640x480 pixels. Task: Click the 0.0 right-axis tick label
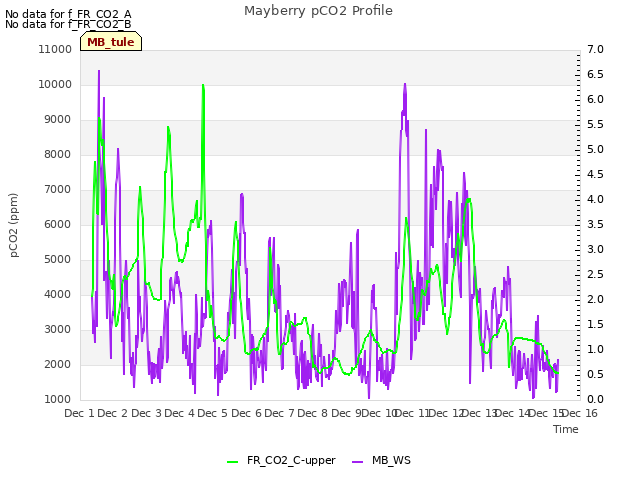(x=595, y=400)
